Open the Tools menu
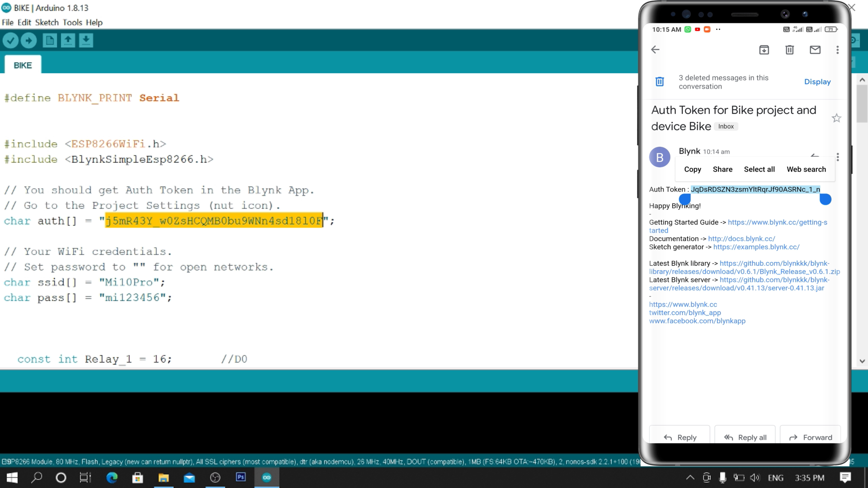This screenshot has height=488, width=868. 72,22
